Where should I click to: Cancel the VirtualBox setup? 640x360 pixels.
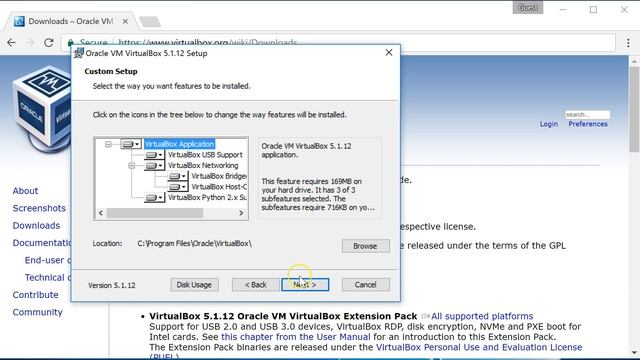[x=365, y=285]
